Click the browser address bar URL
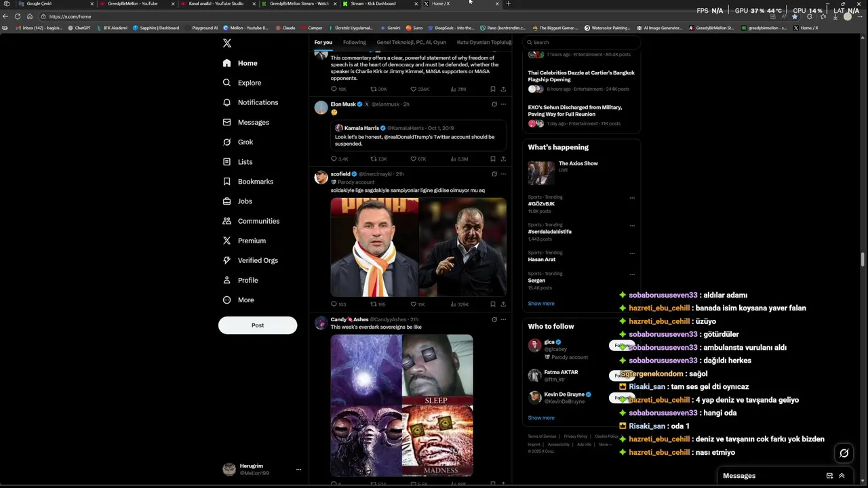868x488 pixels. pyautogui.click(x=70, y=16)
